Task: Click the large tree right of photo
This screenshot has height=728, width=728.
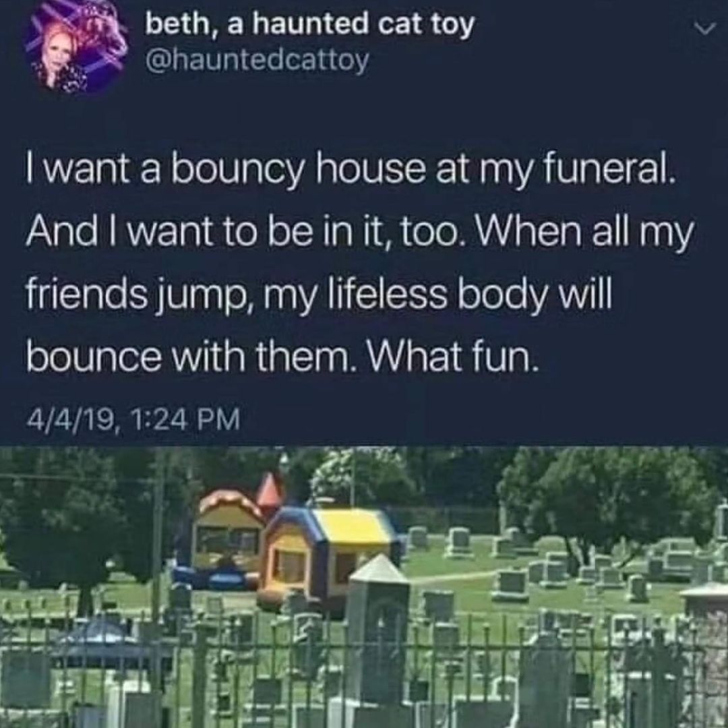Action: coord(608,500)
